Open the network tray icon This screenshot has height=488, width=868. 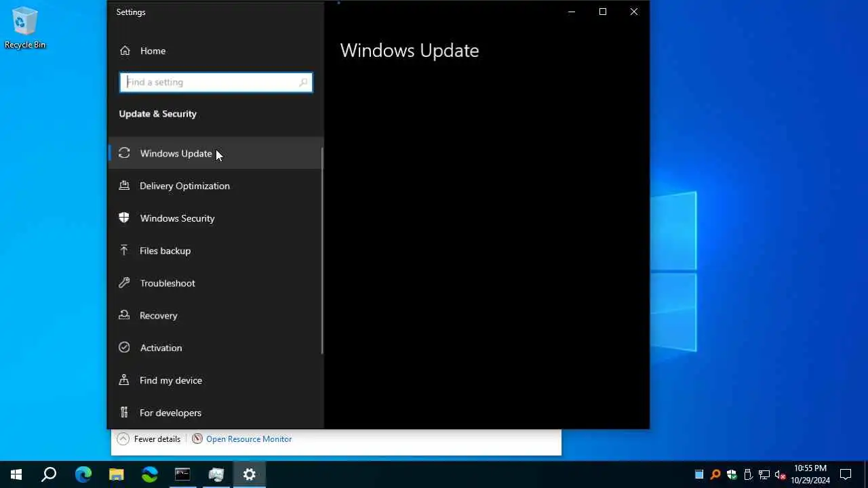[764, 474]
